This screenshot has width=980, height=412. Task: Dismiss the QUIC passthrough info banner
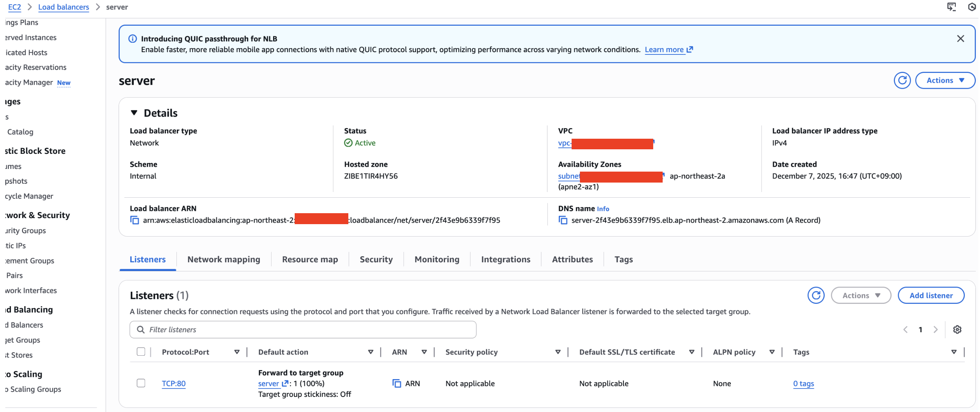tap(960, 39)
